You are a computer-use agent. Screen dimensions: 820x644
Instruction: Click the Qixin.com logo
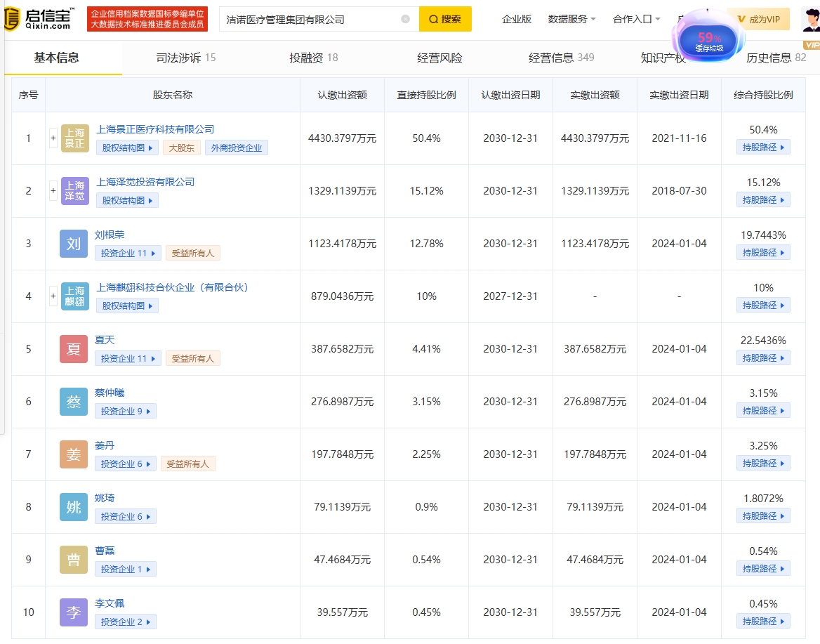[x=39, y=19]
